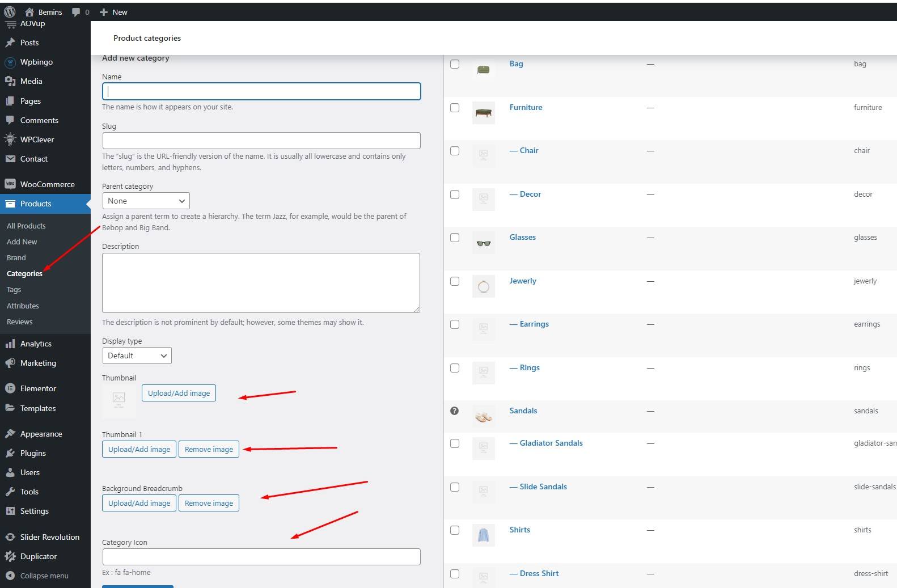This screenshot has height=588, width=897.
Task: Collapse the admin sidebar menu
Action: (37, 576)
